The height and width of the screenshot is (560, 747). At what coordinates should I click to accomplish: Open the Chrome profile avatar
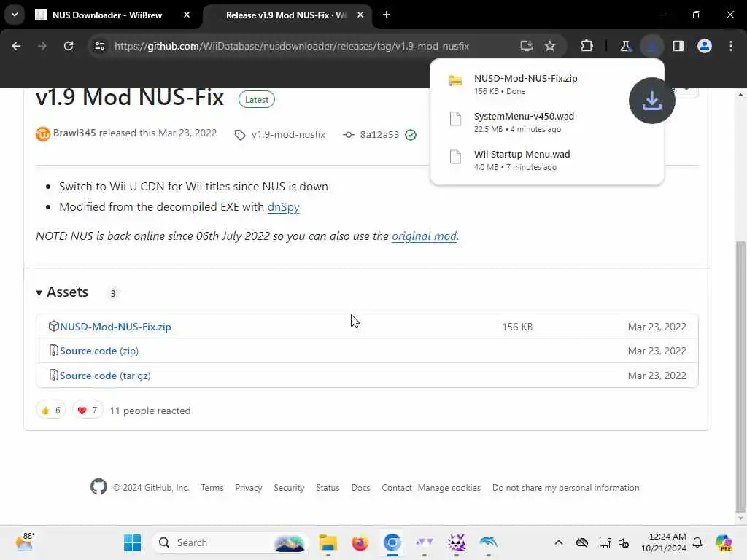(x=705, y=46)
